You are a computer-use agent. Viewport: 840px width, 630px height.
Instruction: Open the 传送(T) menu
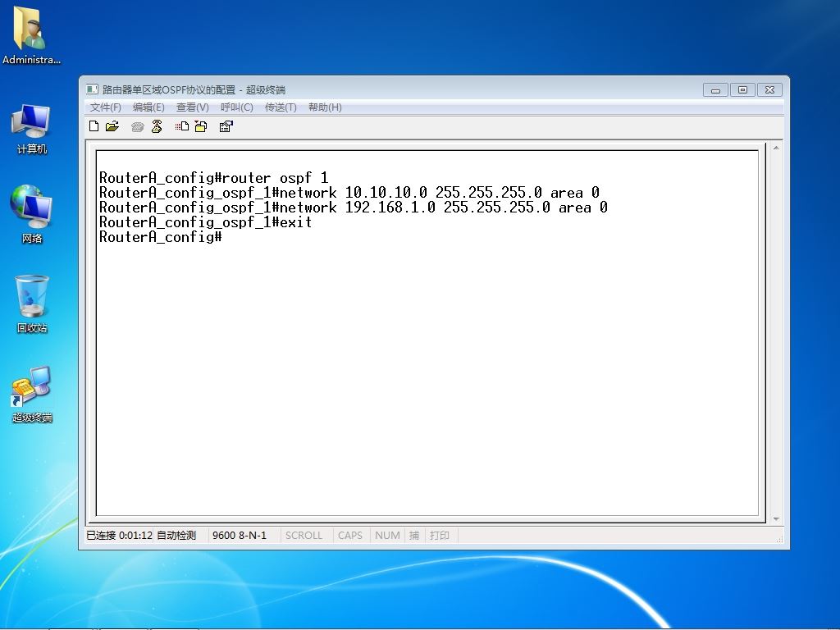point(281,107)
